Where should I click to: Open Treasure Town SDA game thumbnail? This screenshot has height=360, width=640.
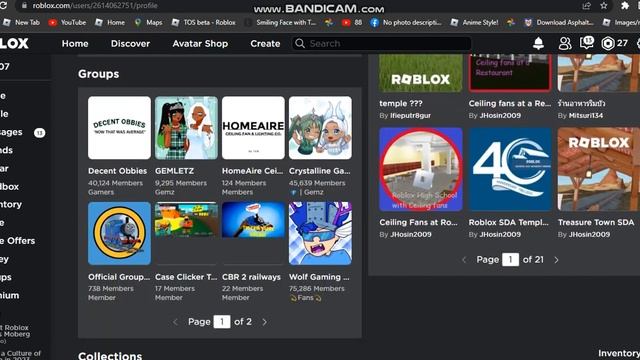point(599,169)
